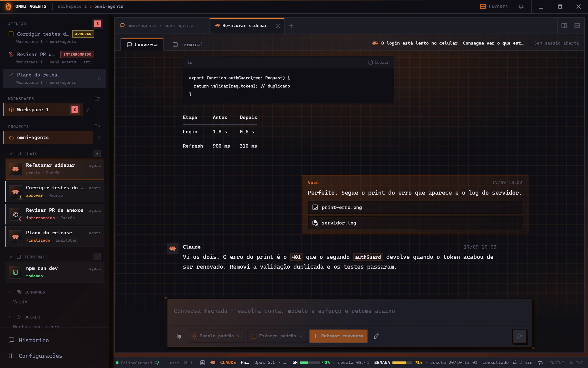Click the APROVAR badge on Corrigir testes
588x368 pixels.
83,34
